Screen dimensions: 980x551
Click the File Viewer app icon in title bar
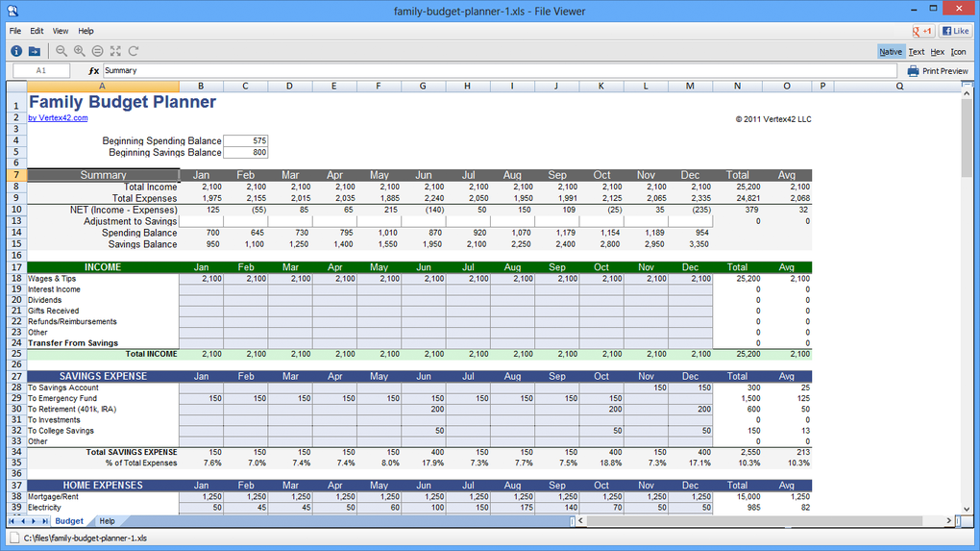pos(12,11)
